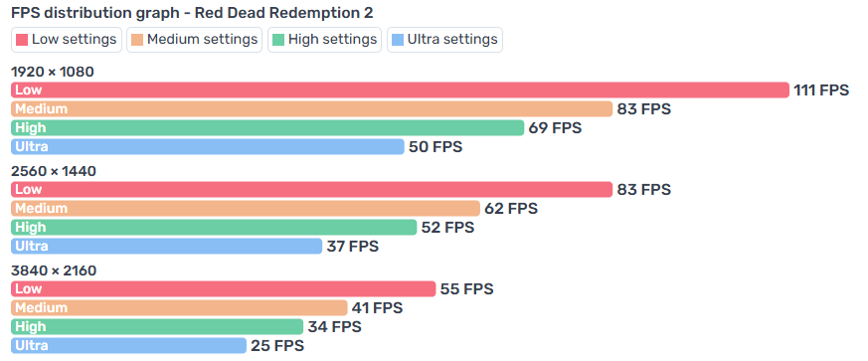Select the 4K Ultra bar showing 25 FPS
The height and width of the screenshot is (361, 868).
128,345
